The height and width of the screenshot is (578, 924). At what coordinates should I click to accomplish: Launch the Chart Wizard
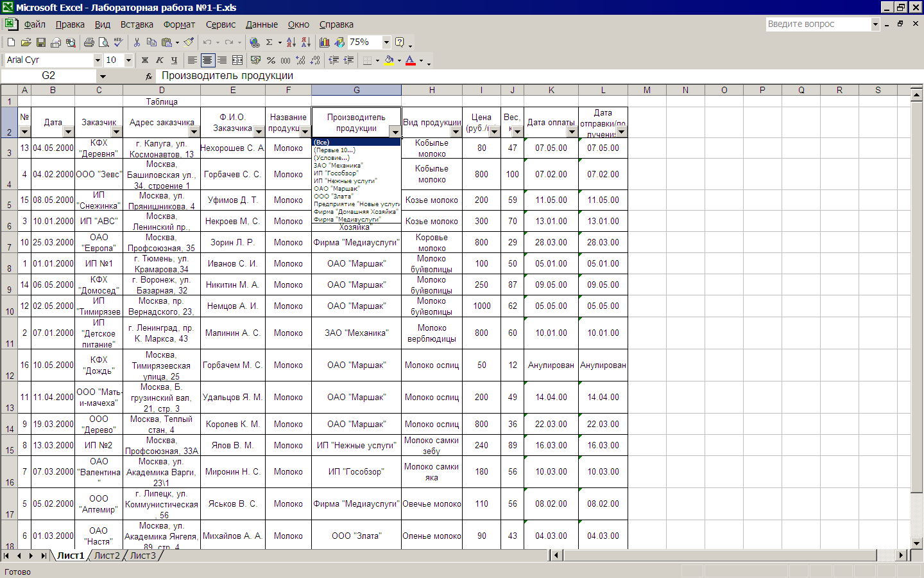(325, 42)
